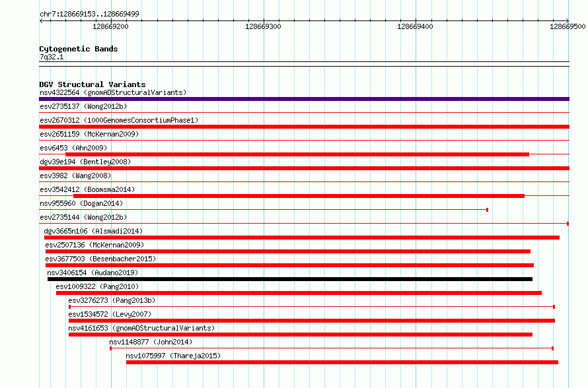Select the esv1534572 red bar
Viewport: 588px width, 388px height.
[x=312, y=321]
